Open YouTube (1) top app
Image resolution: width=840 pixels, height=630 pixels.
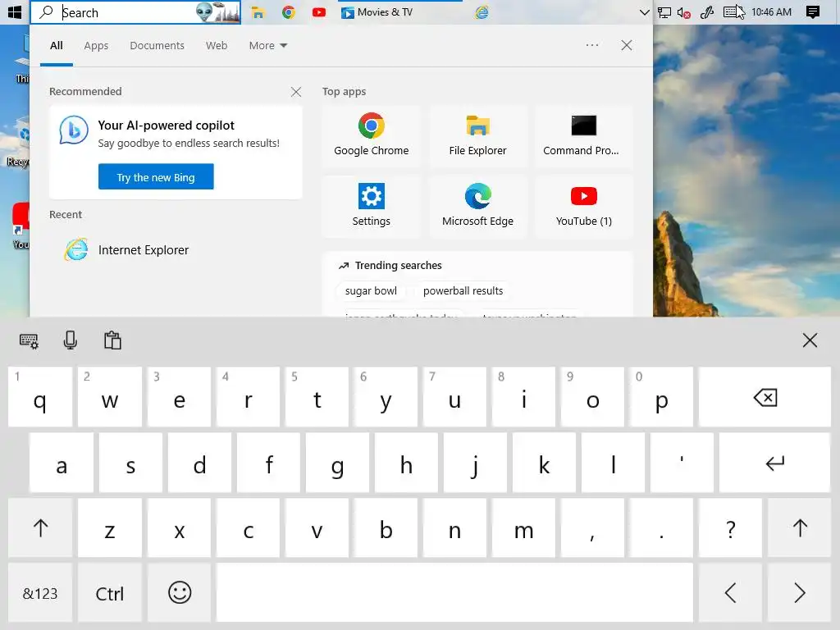tap(583, 206)
